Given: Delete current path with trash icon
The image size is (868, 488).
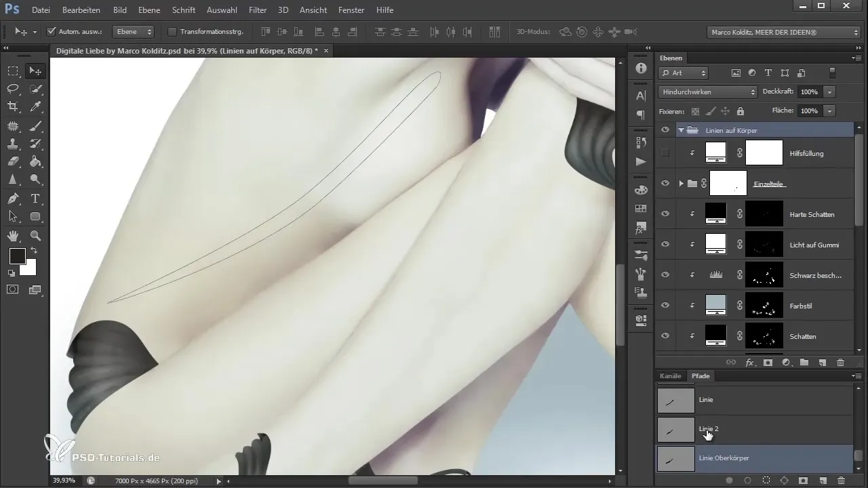Looking at the screenshot, I should 841,480.
